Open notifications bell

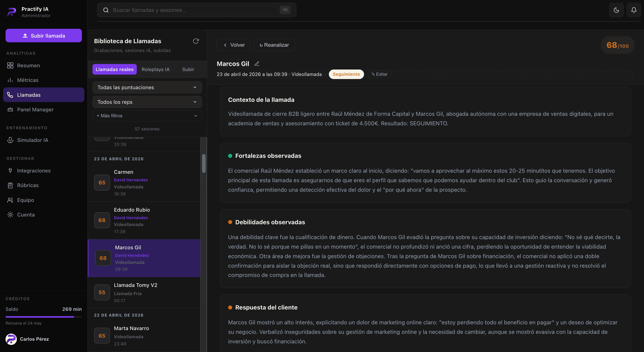coord(634,10)
